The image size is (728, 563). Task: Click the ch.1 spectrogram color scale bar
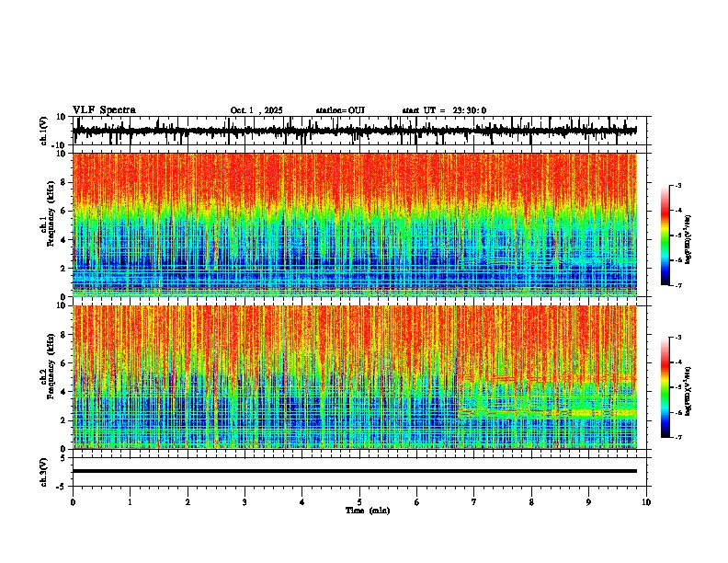[x=665, y=236]
